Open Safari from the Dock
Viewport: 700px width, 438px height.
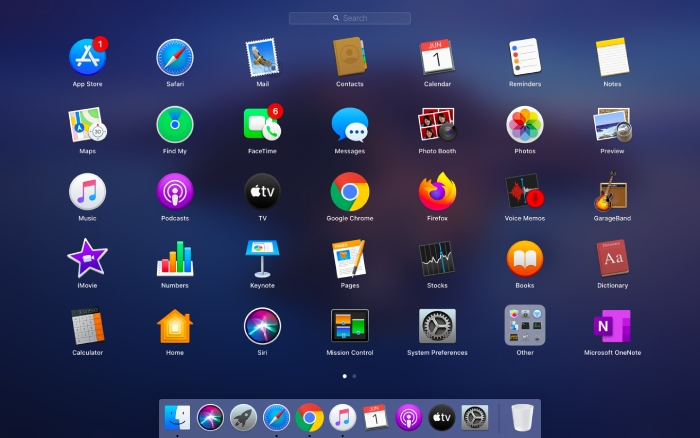[276, 418]
